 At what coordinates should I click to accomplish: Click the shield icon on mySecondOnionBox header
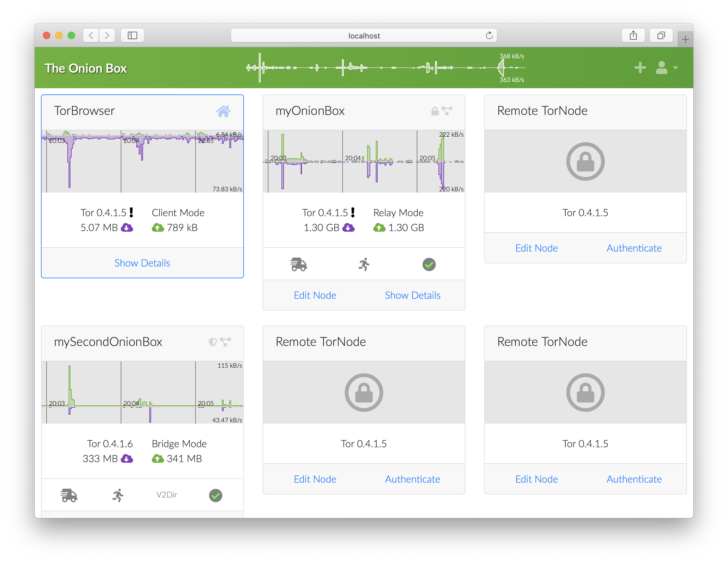[213, 342]
